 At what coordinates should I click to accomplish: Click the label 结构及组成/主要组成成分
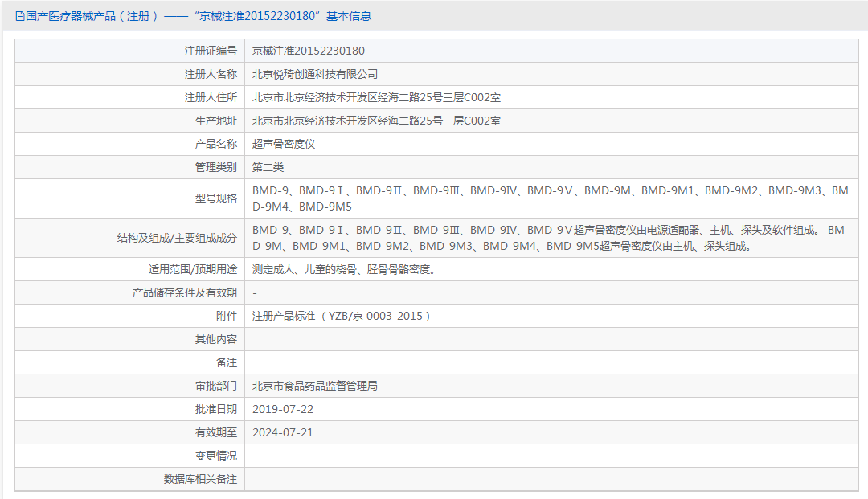click(x=177, y=238)
